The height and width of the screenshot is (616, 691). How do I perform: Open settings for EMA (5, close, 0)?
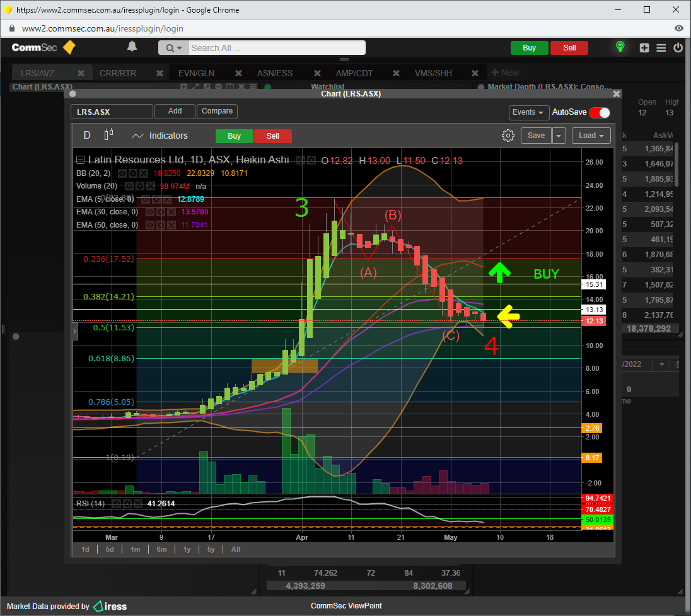tap(156, 199)
